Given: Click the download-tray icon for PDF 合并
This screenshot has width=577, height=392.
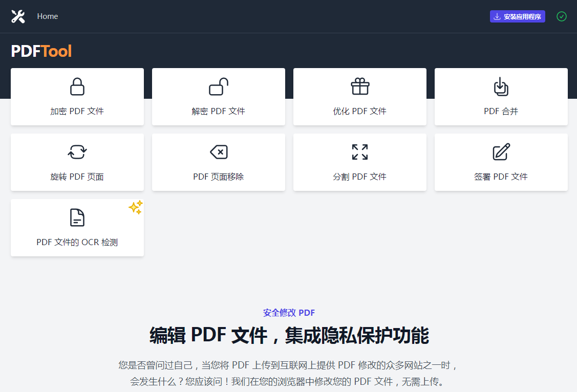Looking at the screenshot, I should (x=501, y=86).
